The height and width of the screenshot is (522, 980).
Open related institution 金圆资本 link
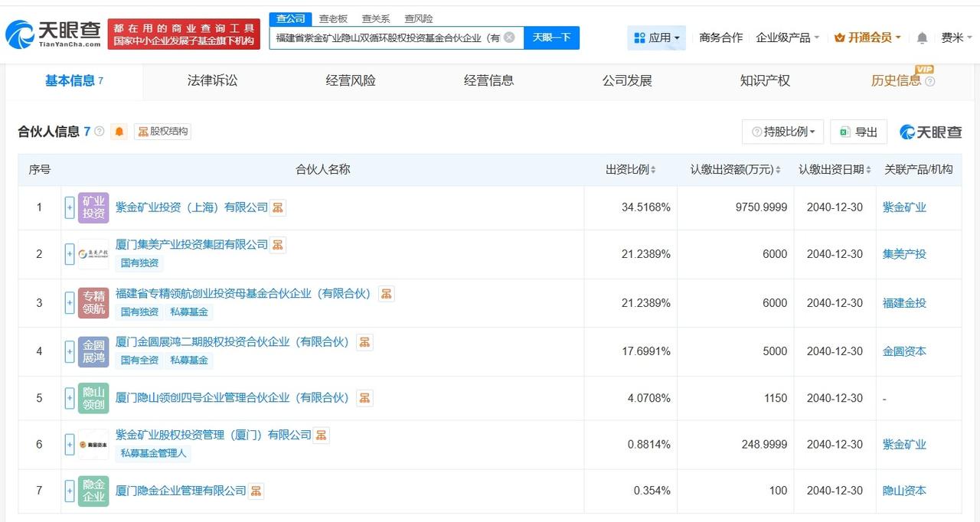pyautogui.click(x=904, y=351)
